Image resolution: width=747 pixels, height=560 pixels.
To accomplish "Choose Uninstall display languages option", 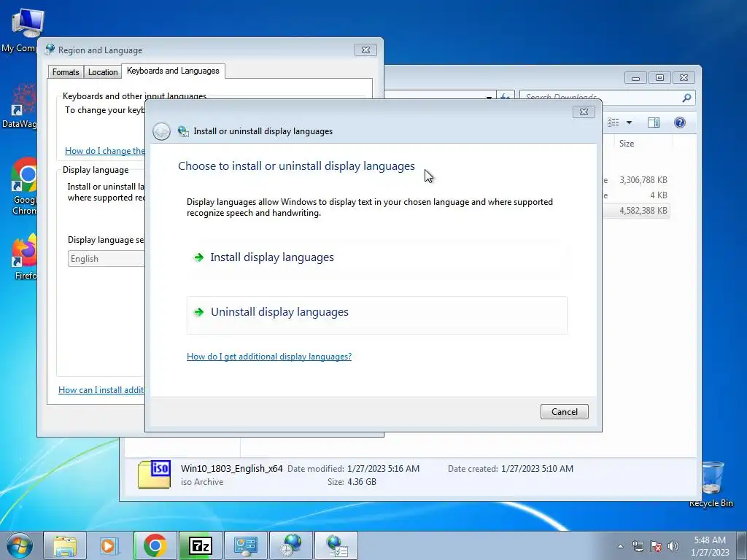I will point(376,315).
